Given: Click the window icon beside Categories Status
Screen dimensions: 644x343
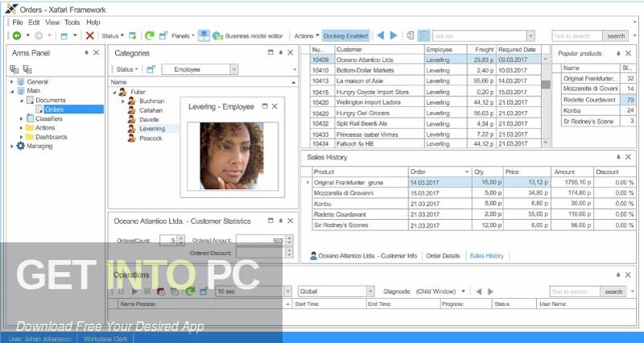Looking at the screenshot, I should coord(151,69).
